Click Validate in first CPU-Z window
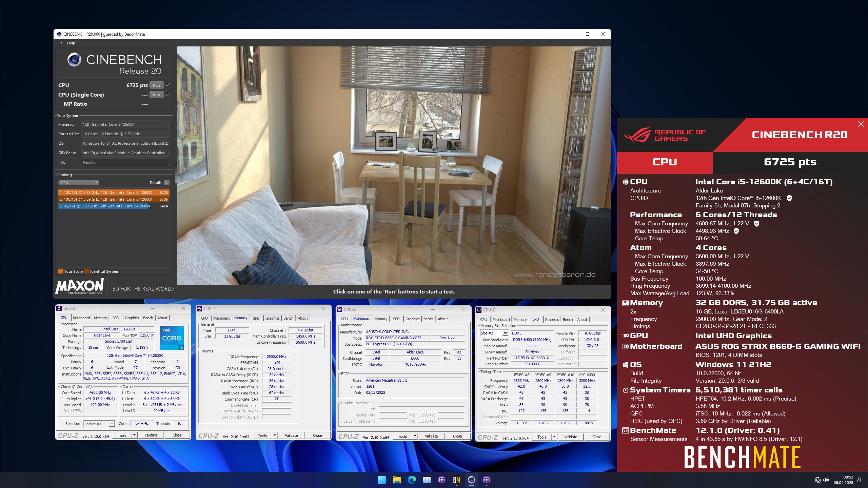The image size is (868, 488). tap(151, 435)
